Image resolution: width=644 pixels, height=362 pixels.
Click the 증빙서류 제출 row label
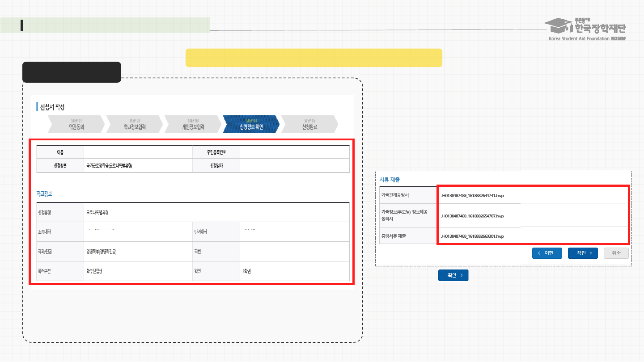(x=394, y=236)
